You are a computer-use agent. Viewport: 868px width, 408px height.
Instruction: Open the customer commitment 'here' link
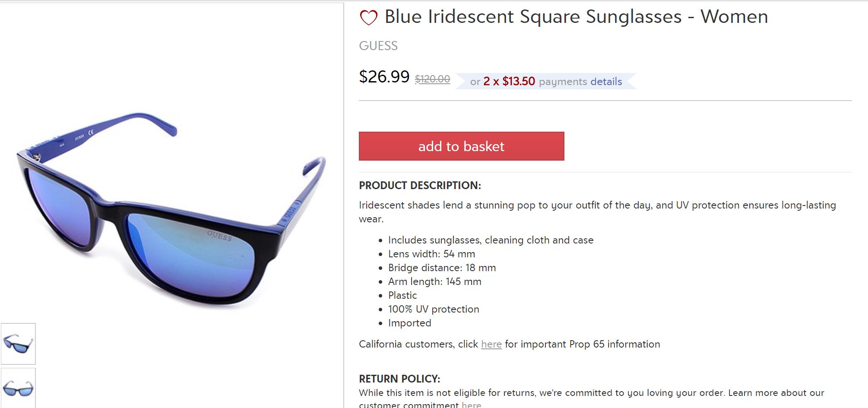click(x=471, y=405)
